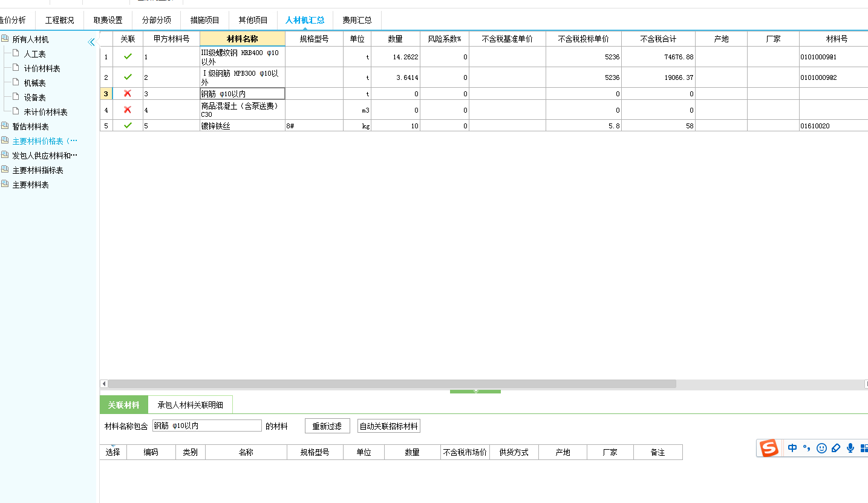868x503 pixels.
Task: Switch to 费用汇总 tab
Action: tap(357, 20)
